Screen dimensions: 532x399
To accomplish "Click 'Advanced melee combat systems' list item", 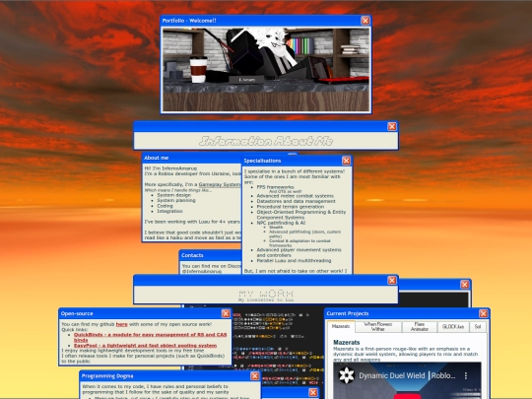I will [295, 196].
